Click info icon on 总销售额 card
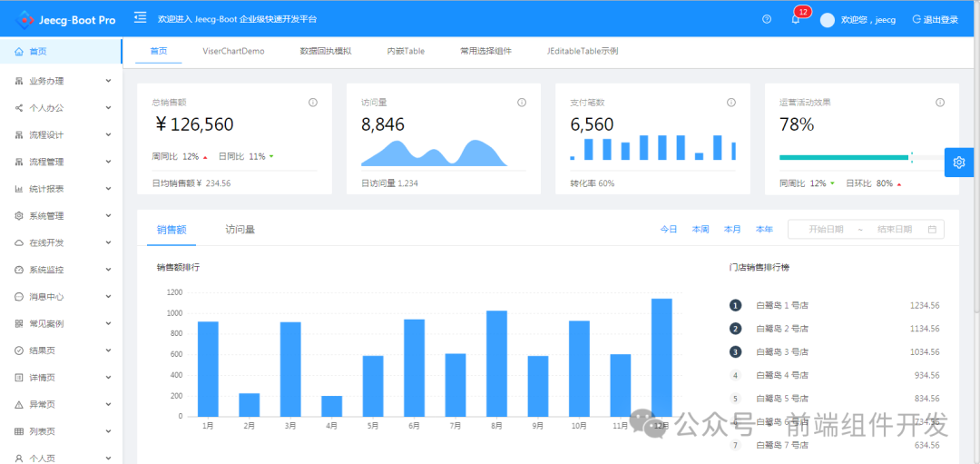The height and width of the screenshot is (464, 980). coord(313,103)
